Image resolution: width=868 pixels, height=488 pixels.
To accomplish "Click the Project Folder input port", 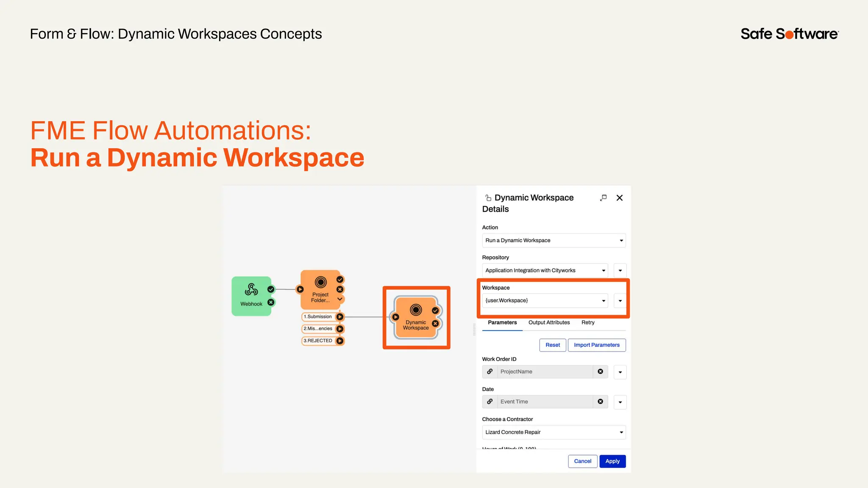I will tap(300, 289).
